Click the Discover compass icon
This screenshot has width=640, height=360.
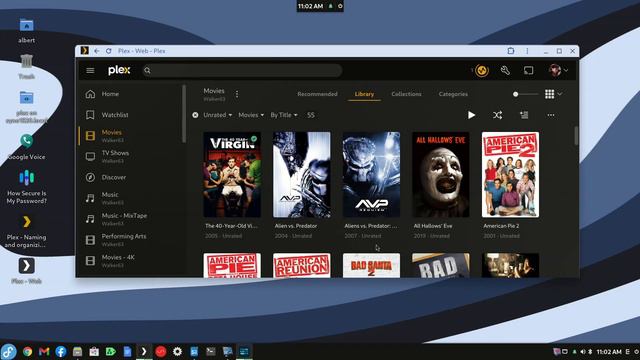pyautogui.click(x=90, y=177)
